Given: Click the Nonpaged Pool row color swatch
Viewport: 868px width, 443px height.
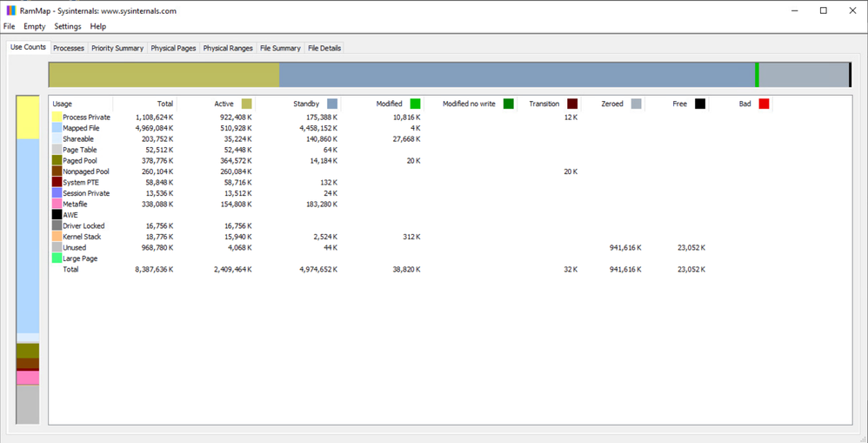Looking at the screenshot, I should (57, 171).
